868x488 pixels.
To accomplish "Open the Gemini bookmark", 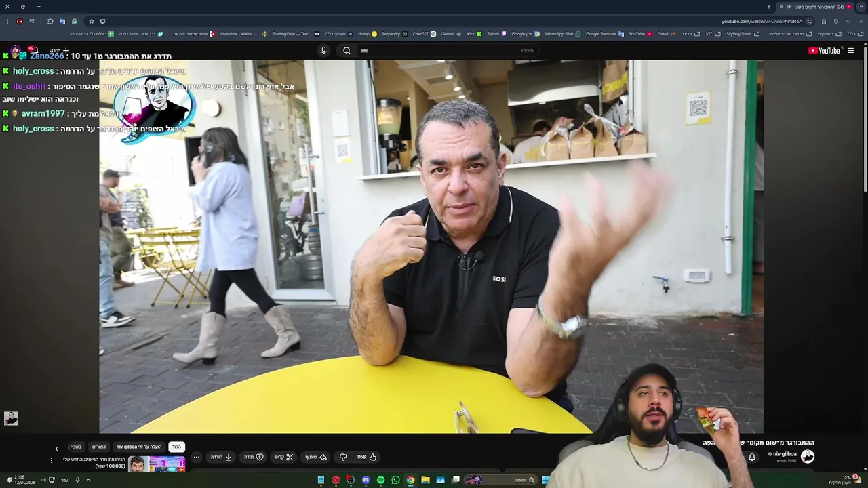I will click(x=451, y=34).
